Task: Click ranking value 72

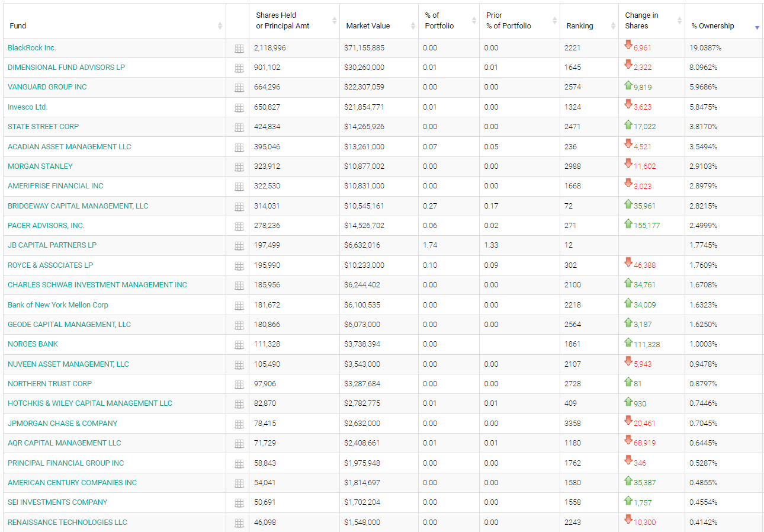Action: tap(569, 206)
